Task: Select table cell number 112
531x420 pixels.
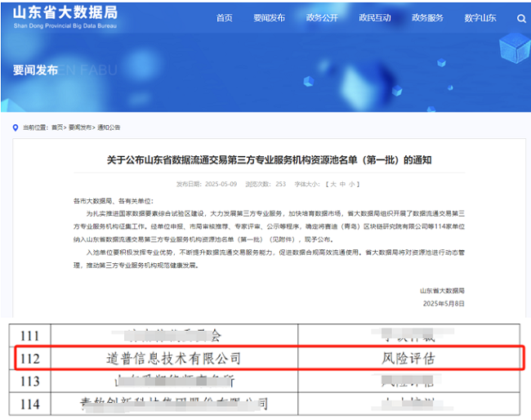Action: [29, 359]
